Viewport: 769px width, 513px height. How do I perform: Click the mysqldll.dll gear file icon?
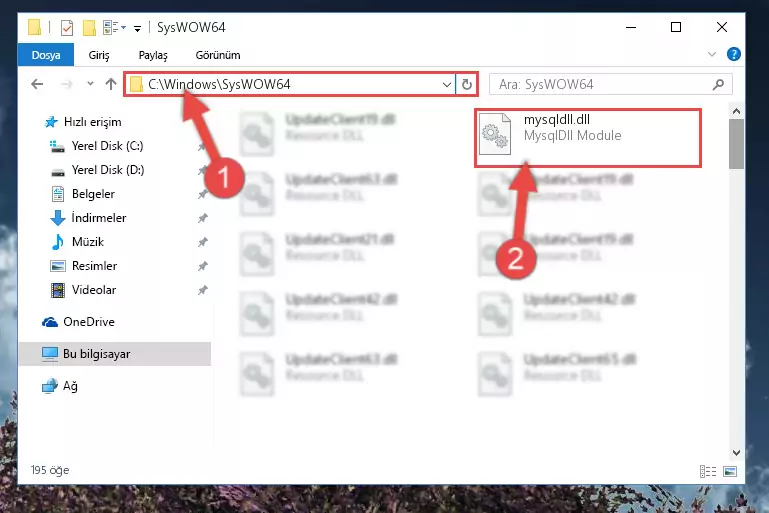[494, 133]
